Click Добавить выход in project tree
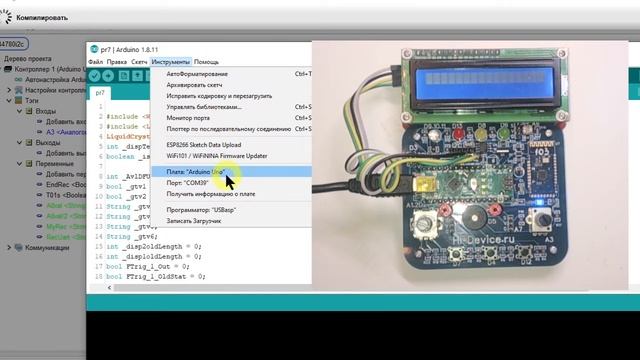640x360 pixels. (x=65, y=153)
